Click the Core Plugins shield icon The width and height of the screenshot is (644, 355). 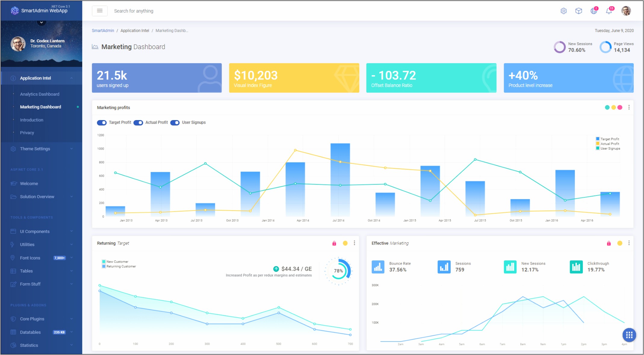click(13, 319)
